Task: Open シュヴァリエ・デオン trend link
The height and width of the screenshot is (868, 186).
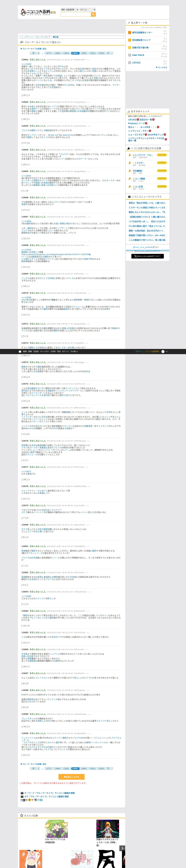Action: pos(138,131)
